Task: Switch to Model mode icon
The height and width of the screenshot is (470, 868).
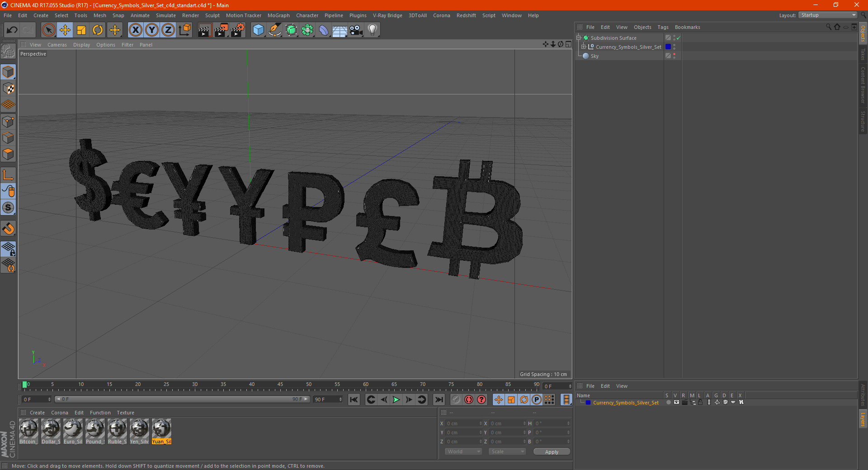Action: pyautogui.click(x=8, y=72)
